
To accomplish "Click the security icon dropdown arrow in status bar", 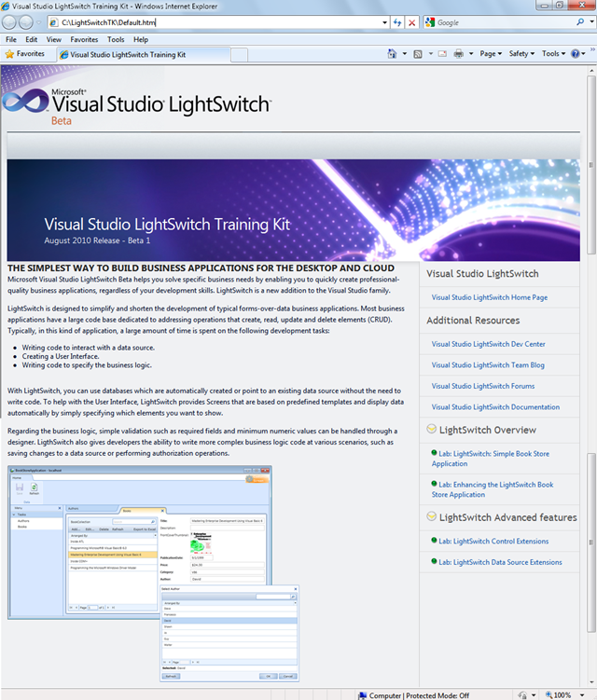I will [x=534, y=695].
